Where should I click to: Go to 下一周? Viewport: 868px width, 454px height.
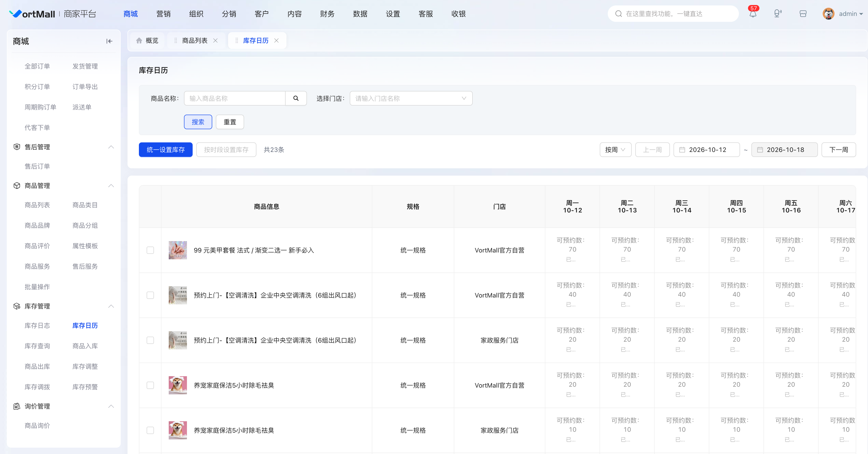pos(838,150)
